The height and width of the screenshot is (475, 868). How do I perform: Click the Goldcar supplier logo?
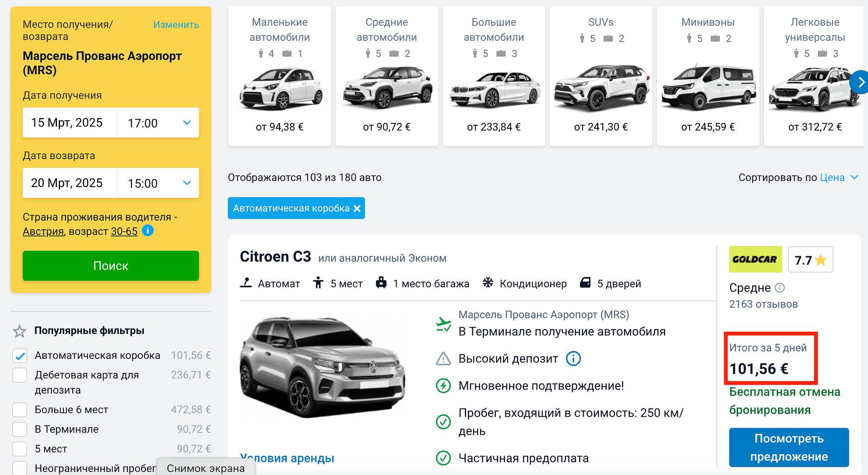[755, 259]
